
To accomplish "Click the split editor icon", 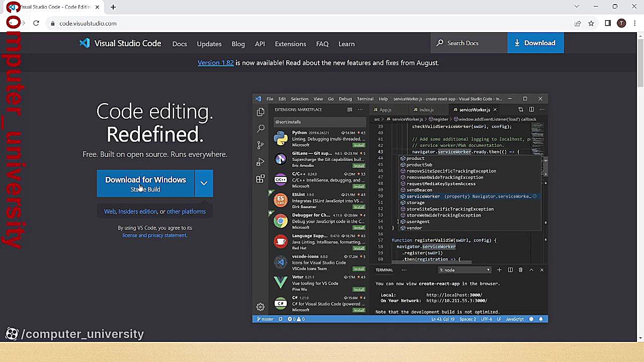I will click(x=531, y=110).
